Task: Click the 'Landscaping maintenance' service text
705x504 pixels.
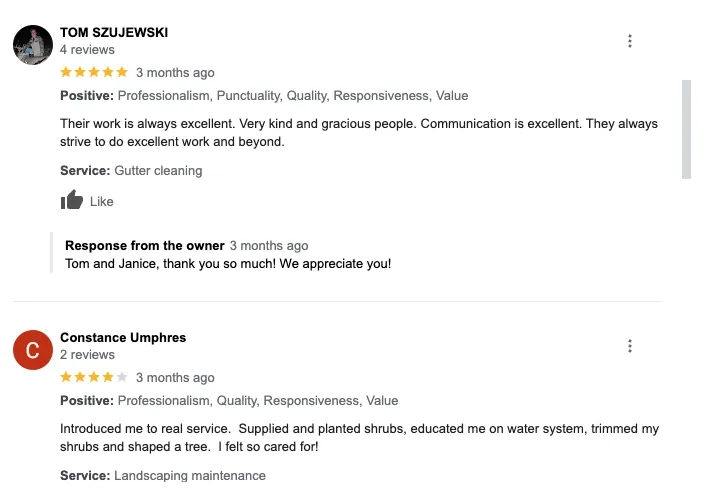Action: [190, 475]
